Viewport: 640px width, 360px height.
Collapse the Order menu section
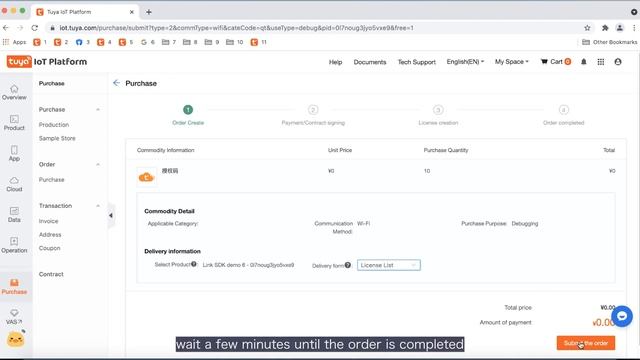point(98,164)
